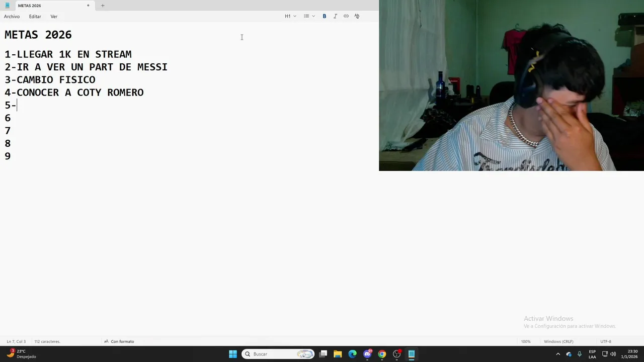The image size is (644, 362).
Task: Open Google Chrome from the taskbar
Action: 382,354
